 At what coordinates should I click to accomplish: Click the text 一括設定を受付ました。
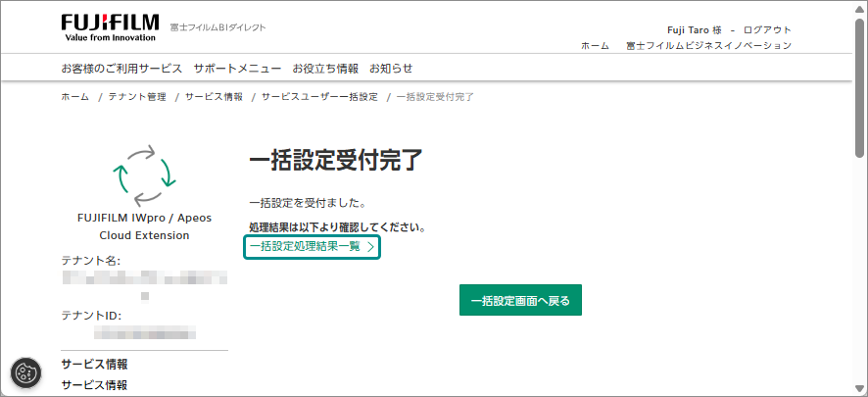click(308, 203)
